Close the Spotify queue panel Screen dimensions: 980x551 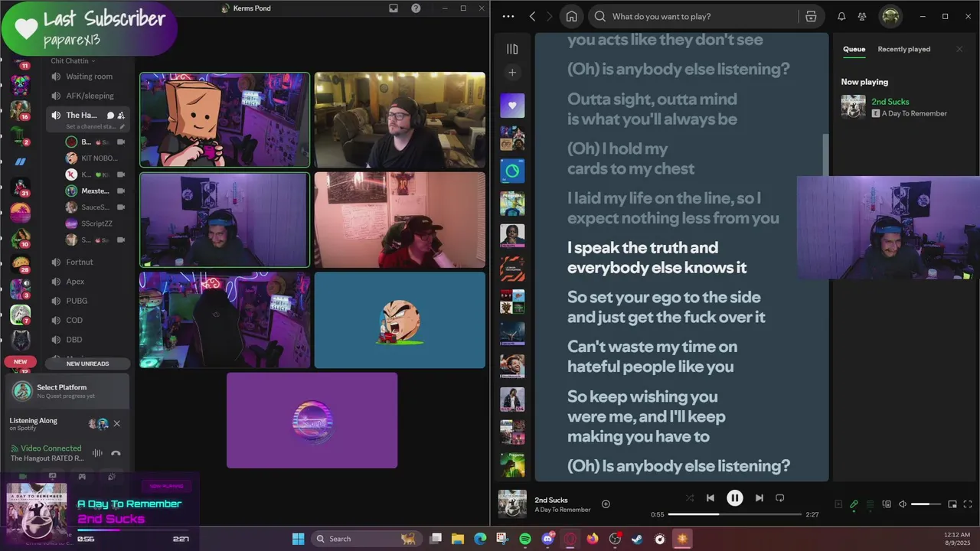coord(959,49)
